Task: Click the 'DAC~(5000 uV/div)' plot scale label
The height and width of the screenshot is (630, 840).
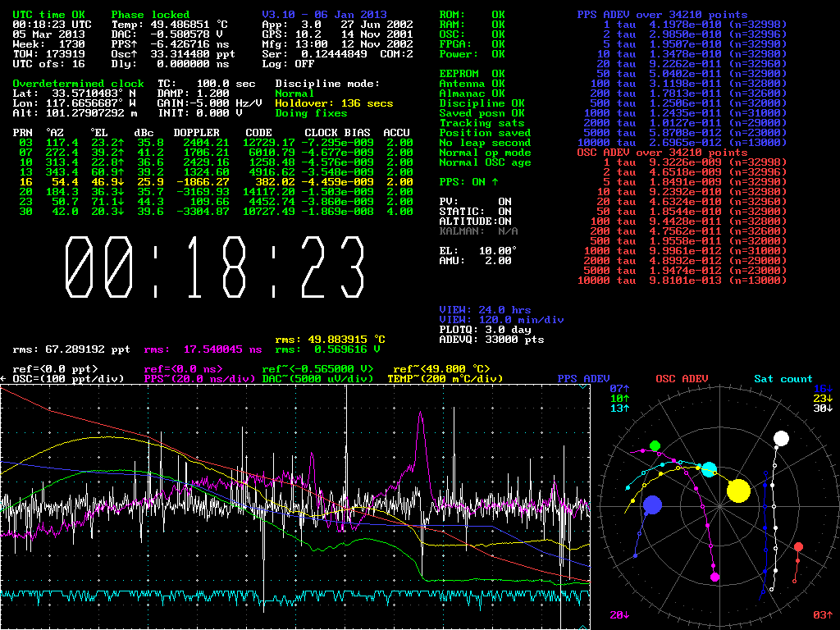Action: 317,379
